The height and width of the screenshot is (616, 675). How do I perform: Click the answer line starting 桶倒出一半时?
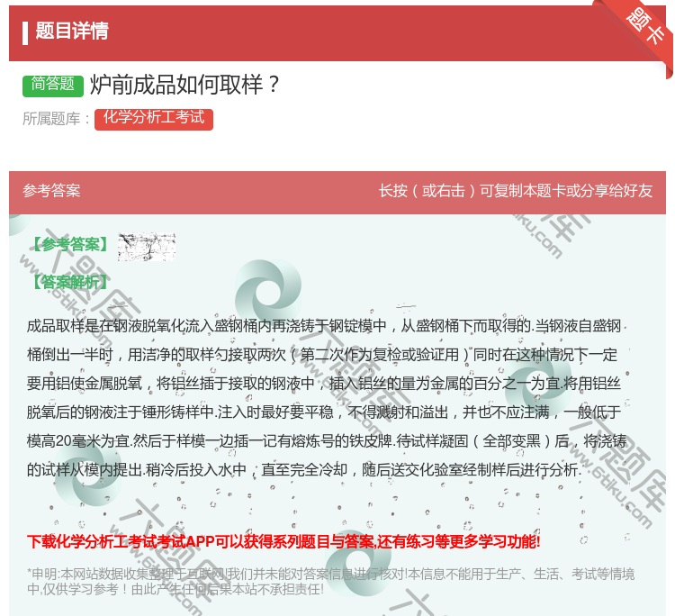click(322, 355)
